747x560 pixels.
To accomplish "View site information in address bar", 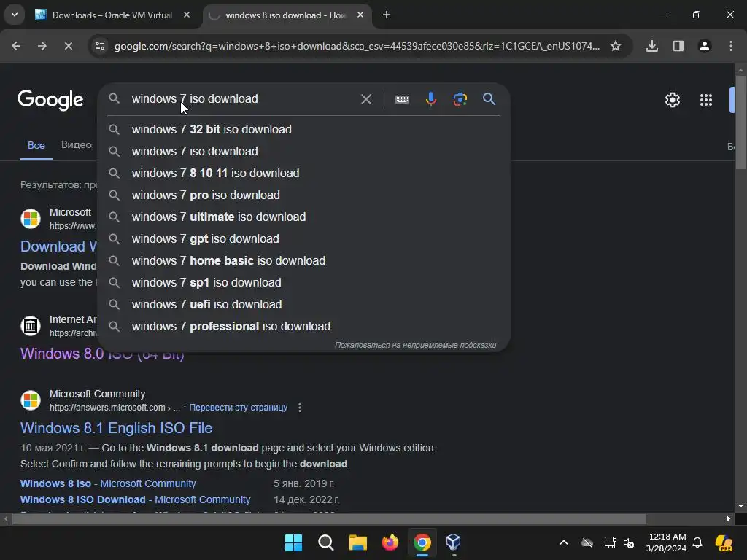I will coord(100,46).
